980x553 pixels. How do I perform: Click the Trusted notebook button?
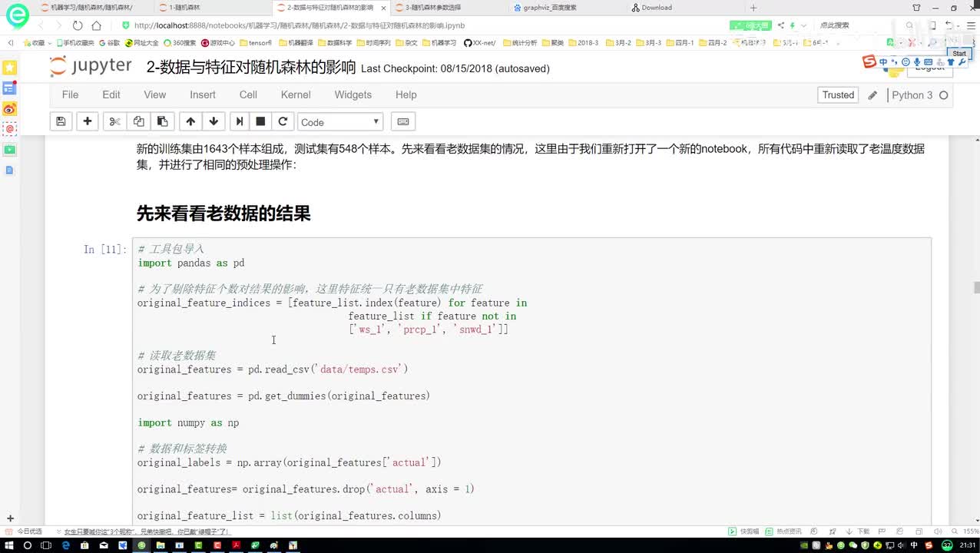[x=838, y=95]
